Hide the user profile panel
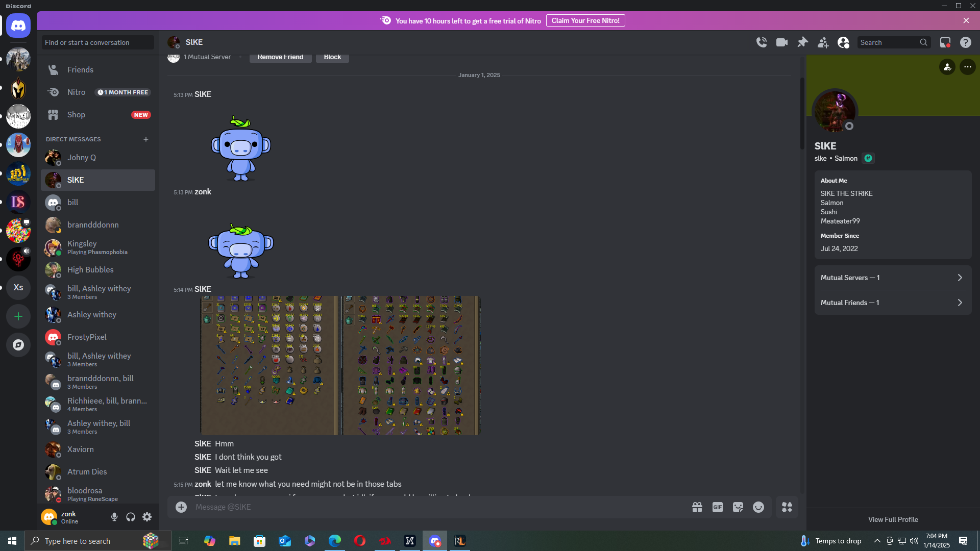Viewport: 980px width, 551px height. click(843, 42)
